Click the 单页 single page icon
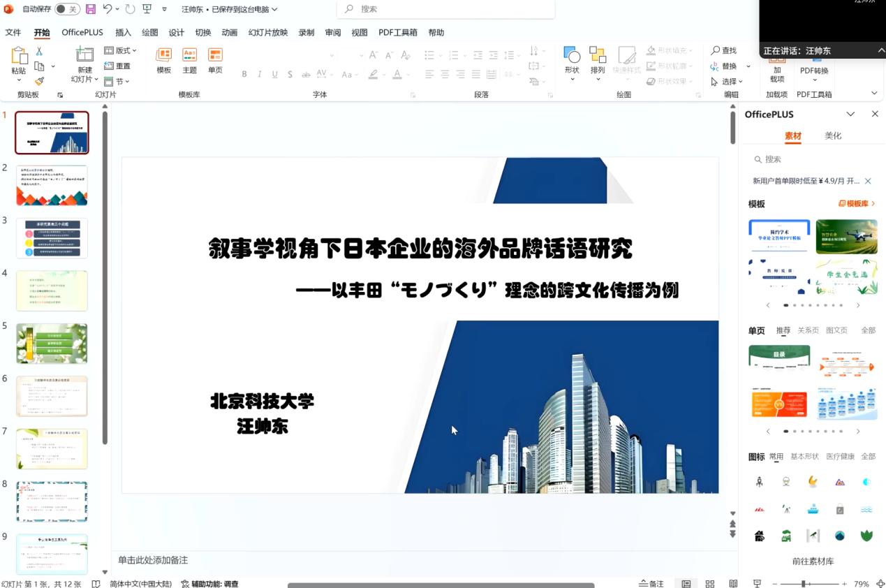The image size is (886, 588). point(215,55)
